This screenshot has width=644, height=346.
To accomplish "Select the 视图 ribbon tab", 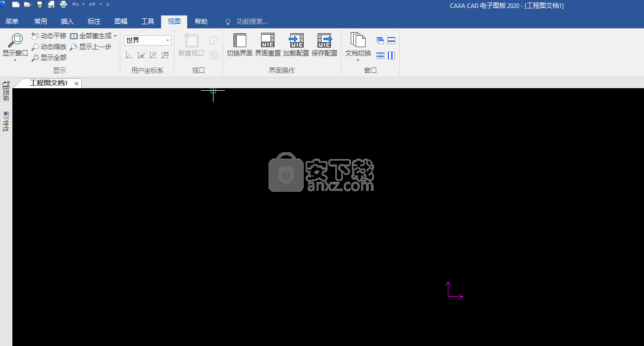I will click(174, 21).
